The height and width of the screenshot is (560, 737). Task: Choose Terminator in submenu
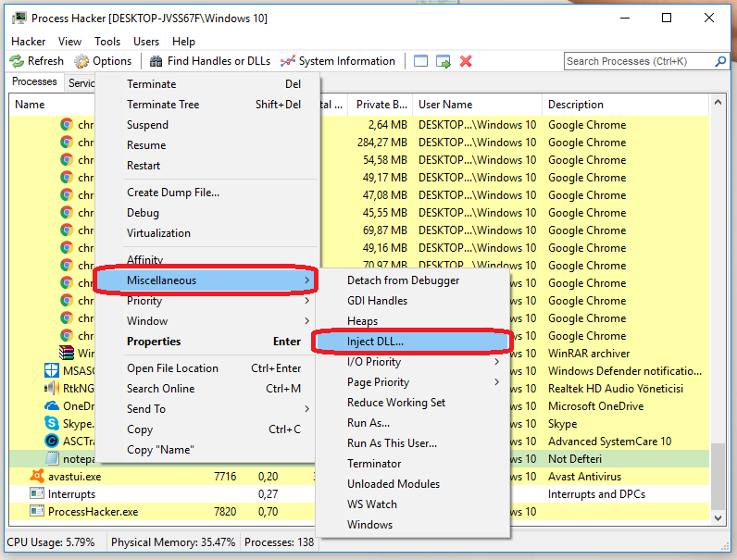pyautogui.click(x=413, y=464)
